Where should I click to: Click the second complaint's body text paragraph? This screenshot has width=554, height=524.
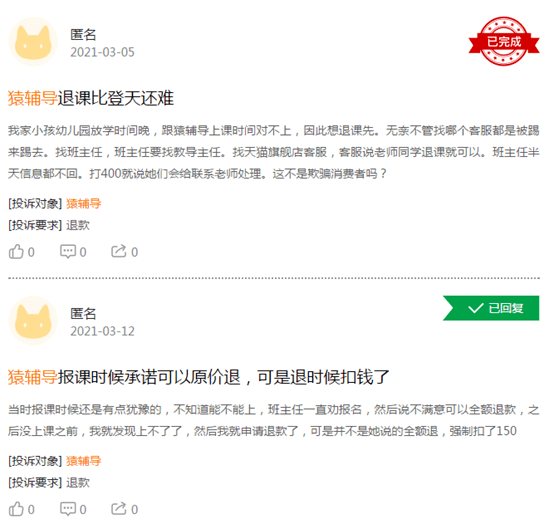[x=274, y=420]
